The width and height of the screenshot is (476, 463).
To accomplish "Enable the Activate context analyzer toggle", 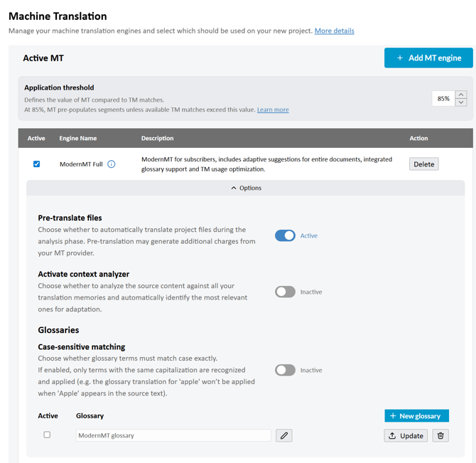I will pyautogui.click(x=285, y=292).
